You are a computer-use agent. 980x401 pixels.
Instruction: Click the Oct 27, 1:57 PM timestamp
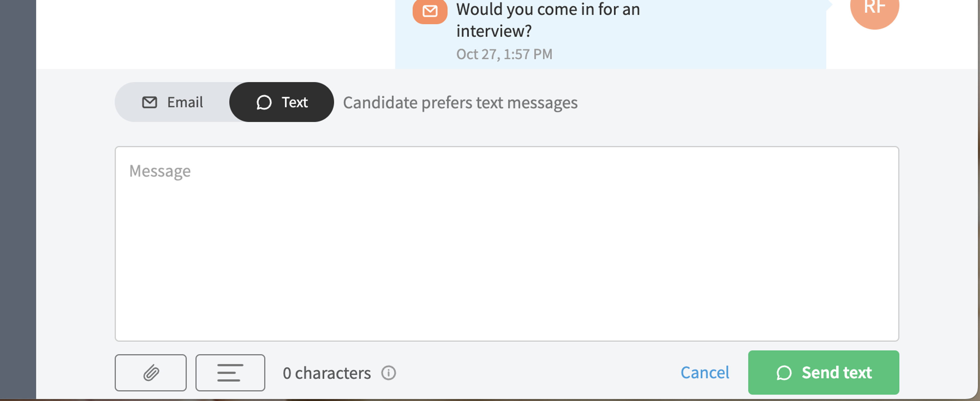click(x=504, y=54)
